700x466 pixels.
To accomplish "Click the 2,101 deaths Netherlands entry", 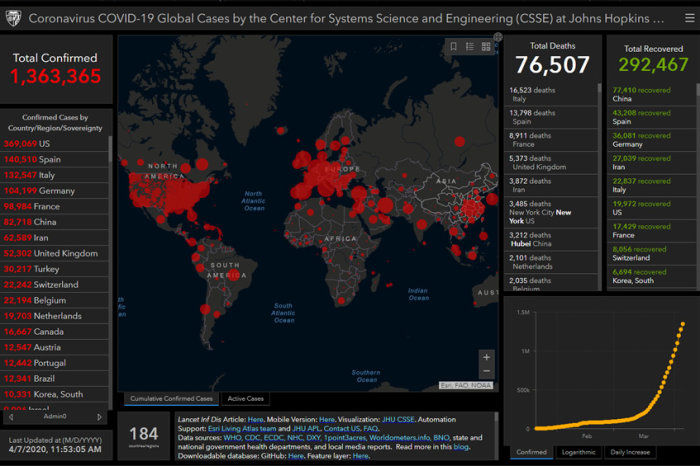I will pyautogui.click(x=551, y=262).
